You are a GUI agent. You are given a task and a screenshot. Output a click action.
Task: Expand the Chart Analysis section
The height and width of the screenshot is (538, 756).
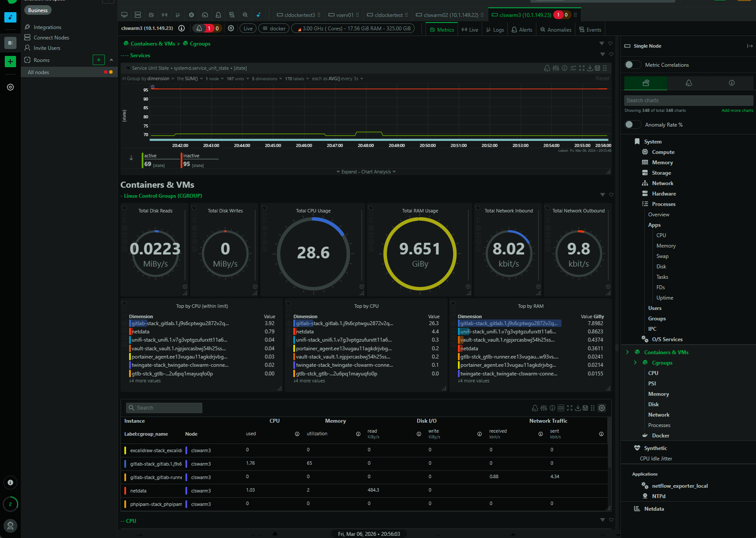coord(366,172)
